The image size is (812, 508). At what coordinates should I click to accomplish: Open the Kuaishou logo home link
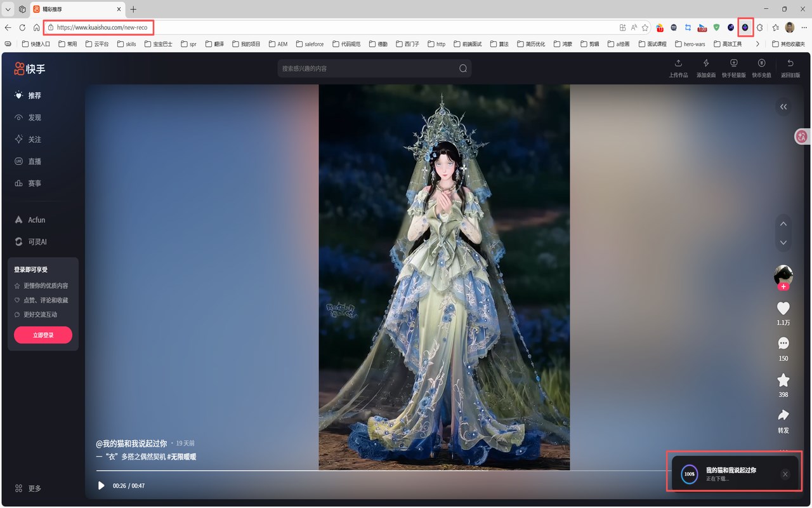30,69
